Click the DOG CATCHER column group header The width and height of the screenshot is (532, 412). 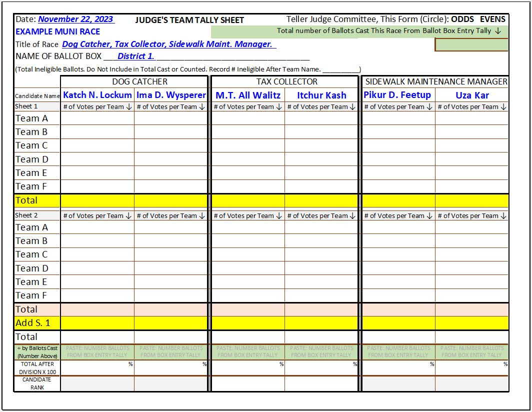point(139,81)
